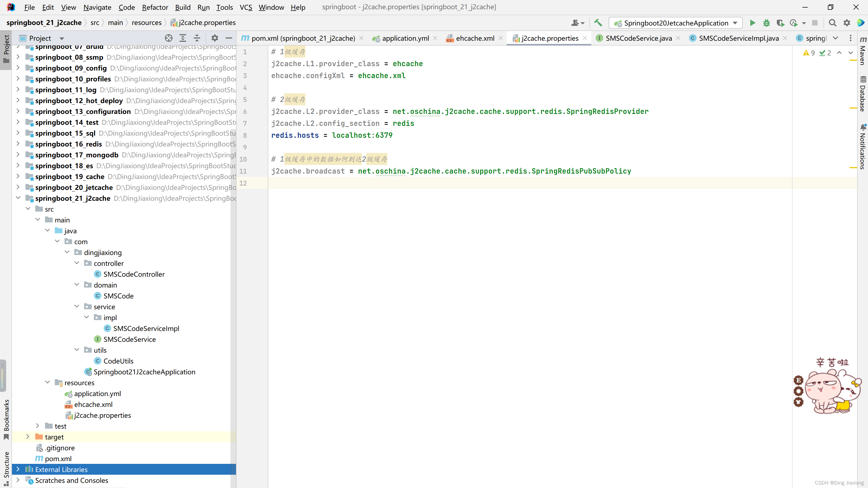Start debugging with the bug icon
This screenshot has width=868, height=488.
point(766,23)
